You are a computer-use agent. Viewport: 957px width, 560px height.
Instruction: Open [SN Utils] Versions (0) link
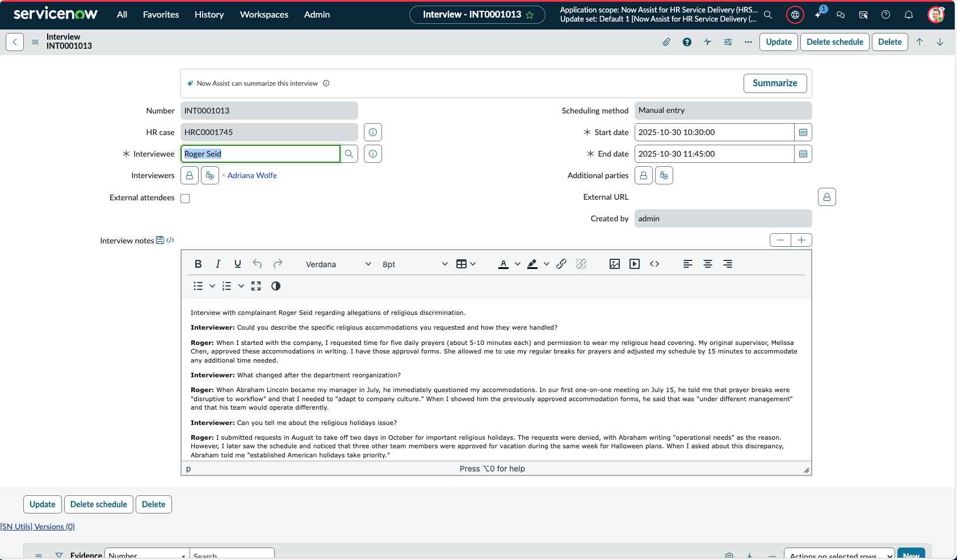(x=37, y=527)
